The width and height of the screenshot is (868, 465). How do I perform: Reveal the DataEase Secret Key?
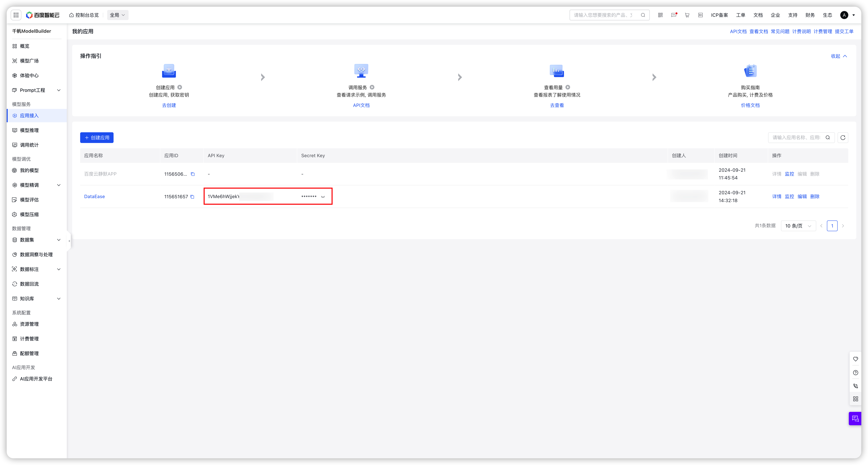point(323,197)
